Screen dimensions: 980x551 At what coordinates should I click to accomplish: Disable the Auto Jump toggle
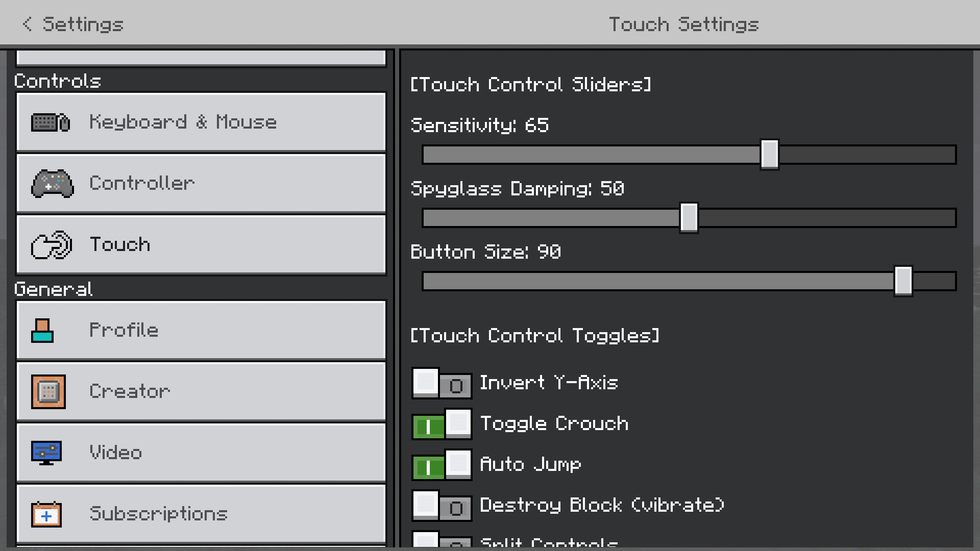[x=442, y=465]
